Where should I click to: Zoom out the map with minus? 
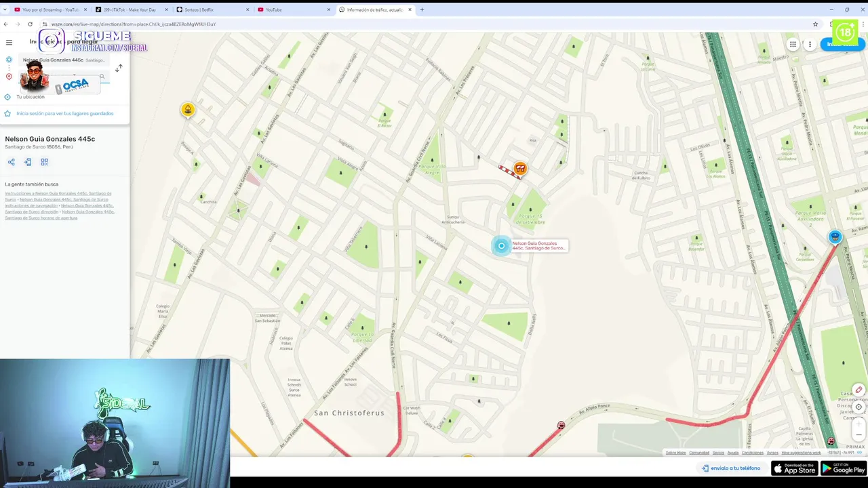click(x=859, y=435)
